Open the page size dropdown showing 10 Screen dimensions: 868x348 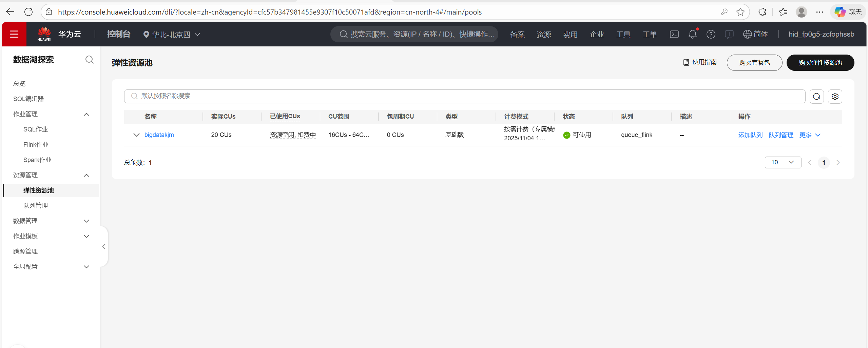783,162
